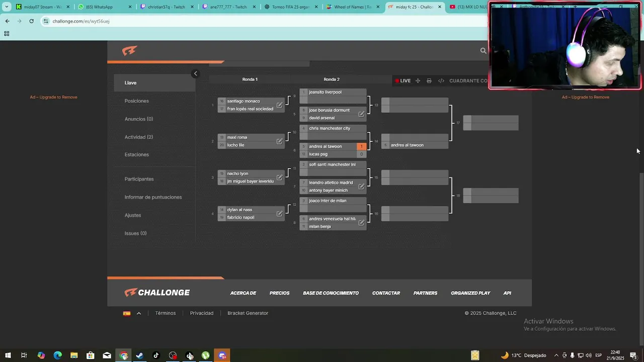Open API footer link
Image resolution: width=644 pixels, height=362 pixels.
507,293
